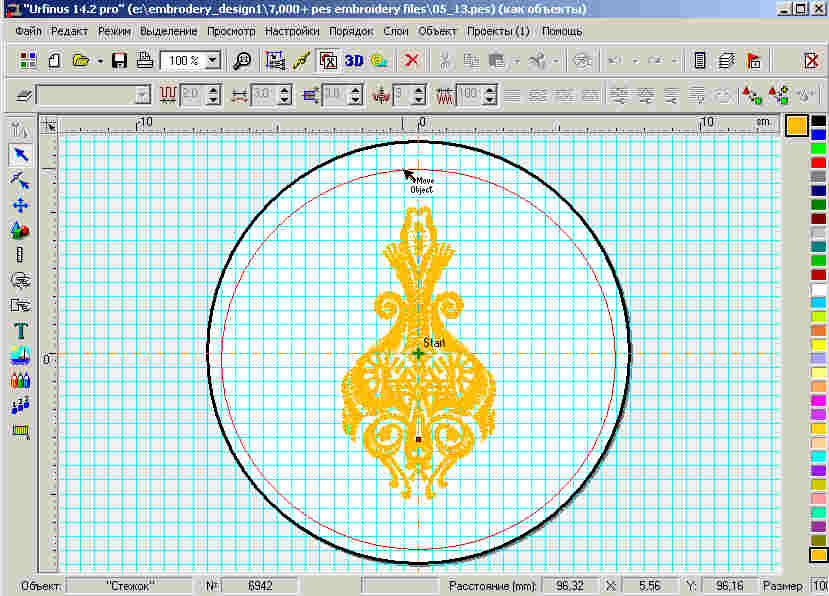This screenshot has height=596, width=829.
Task: Open the stitch type combo box
Action: coord(142,95)
